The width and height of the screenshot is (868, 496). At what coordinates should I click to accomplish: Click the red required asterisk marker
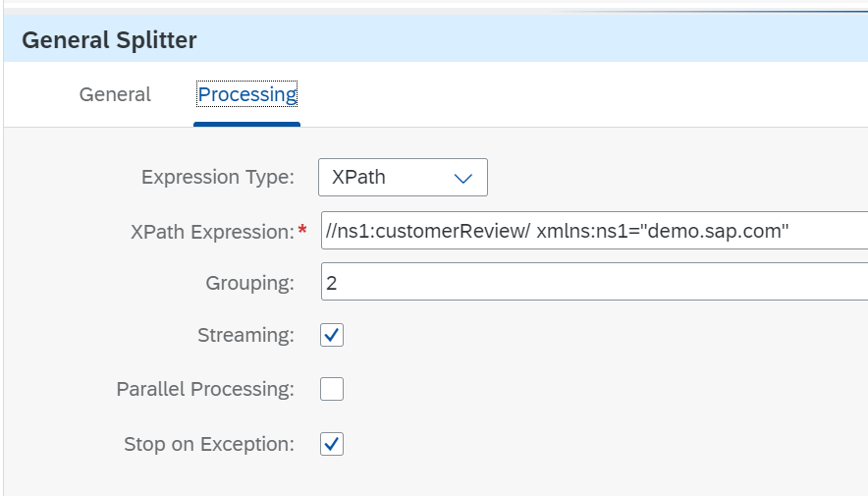pos(302,229)
